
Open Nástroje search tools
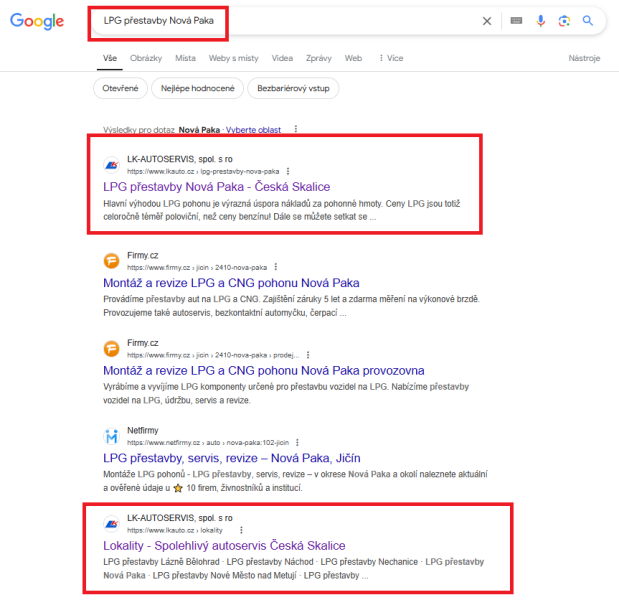[x=584, y=58]
